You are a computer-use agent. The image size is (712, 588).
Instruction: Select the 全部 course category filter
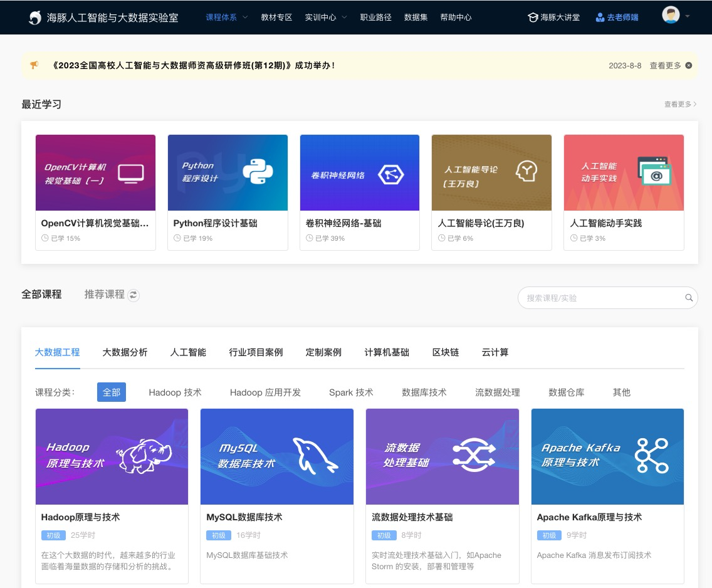tap(112, 392)
